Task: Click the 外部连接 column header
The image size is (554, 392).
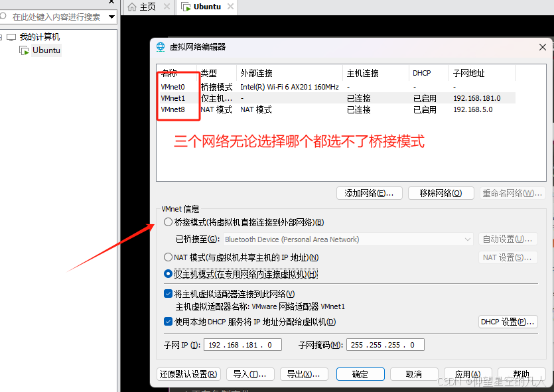Action: [289, 73]
